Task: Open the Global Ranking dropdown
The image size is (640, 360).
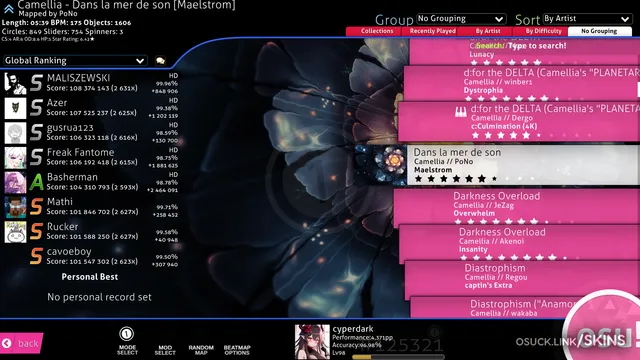Action: 75,60
